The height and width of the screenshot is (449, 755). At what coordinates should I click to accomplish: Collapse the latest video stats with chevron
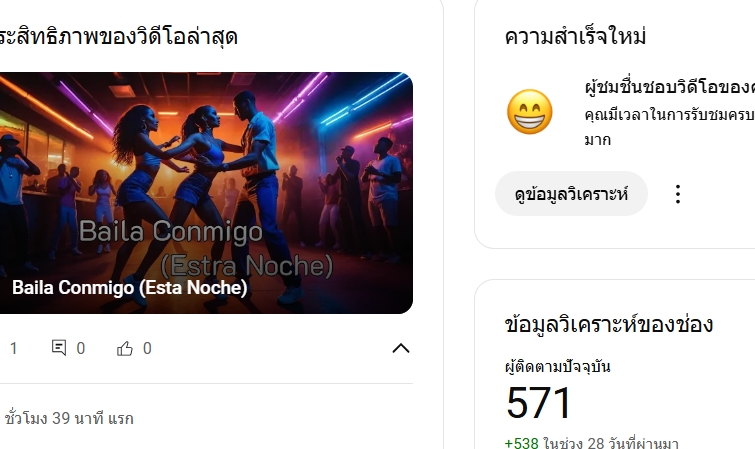[x=401, y=348]
